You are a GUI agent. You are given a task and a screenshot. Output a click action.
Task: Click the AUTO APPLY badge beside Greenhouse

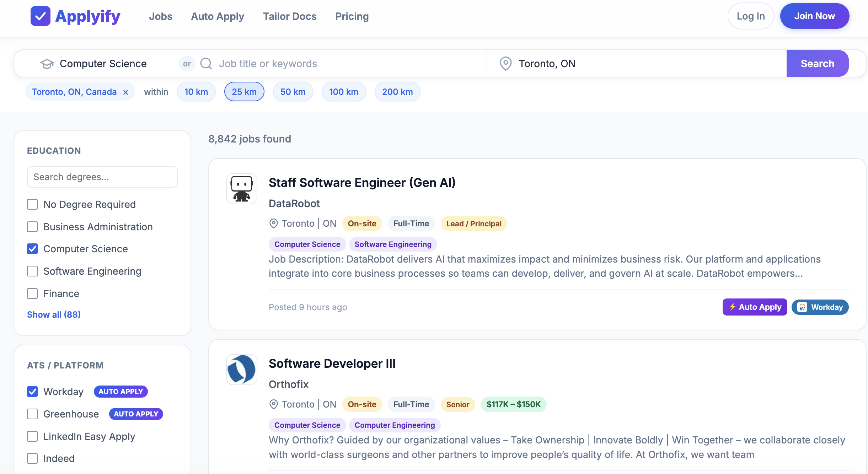point(136,414)
